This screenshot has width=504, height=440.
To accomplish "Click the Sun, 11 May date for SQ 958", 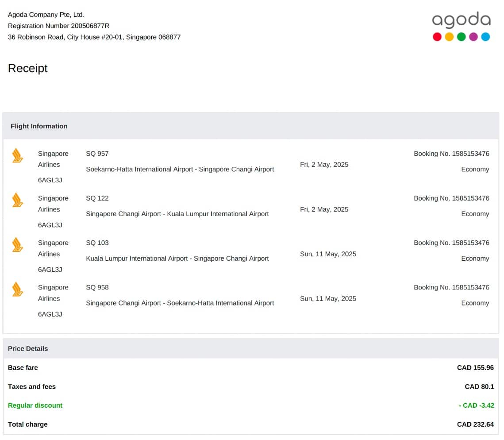I will (328, 298).
